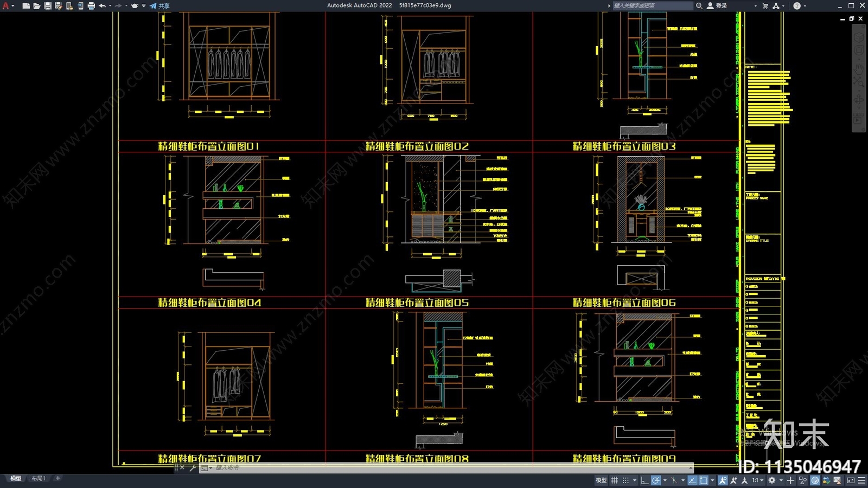
Task: Open the 1:1 annotation scale dropdown
Action: click(757, 480)
